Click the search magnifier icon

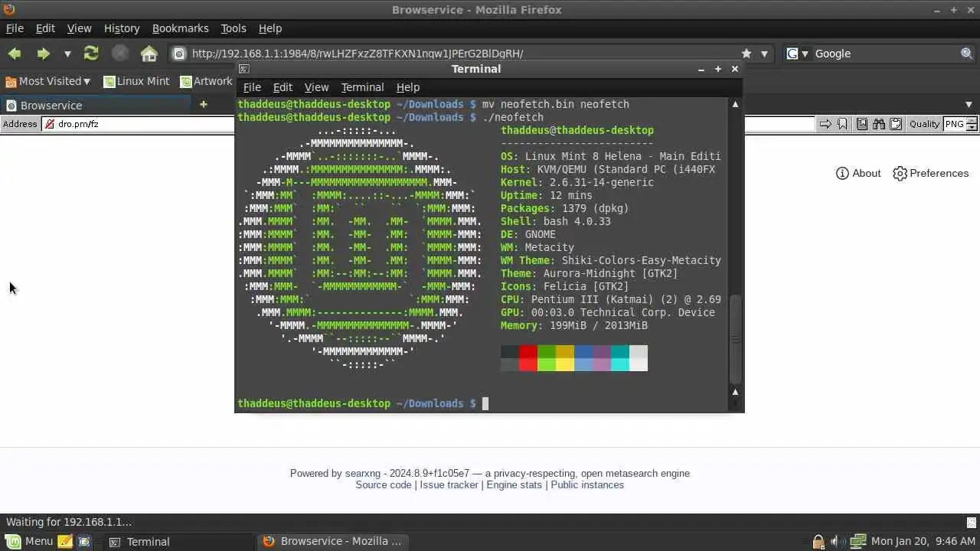[967, 54]
